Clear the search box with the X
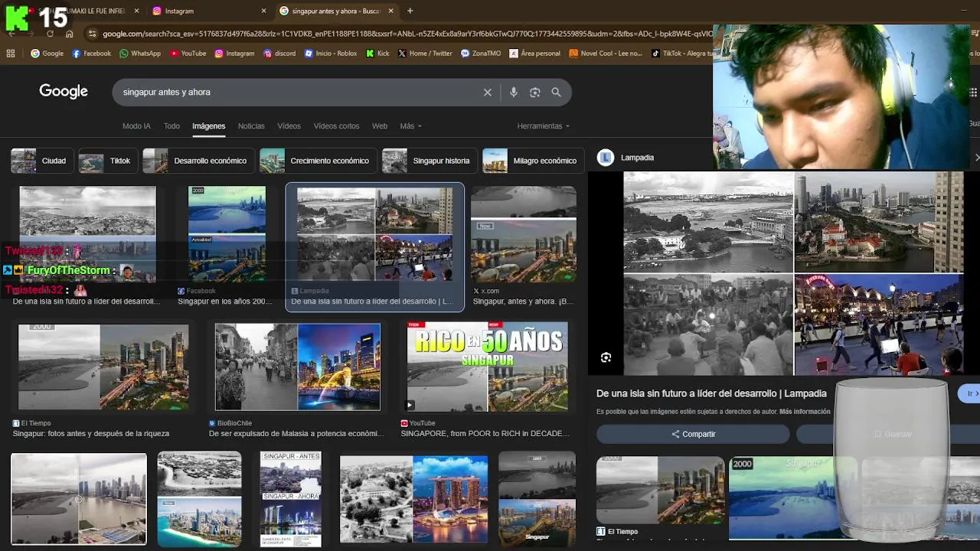The width and height of the screenshot is (980, 551). (487, 92)
